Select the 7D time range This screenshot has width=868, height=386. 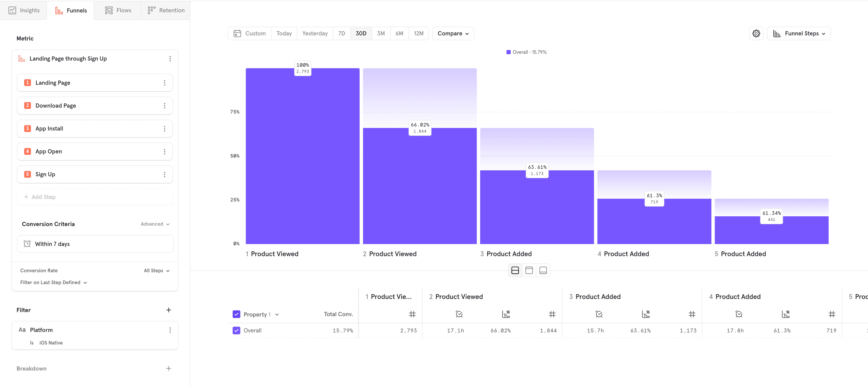pyautogui.click(x=341, y=33)
